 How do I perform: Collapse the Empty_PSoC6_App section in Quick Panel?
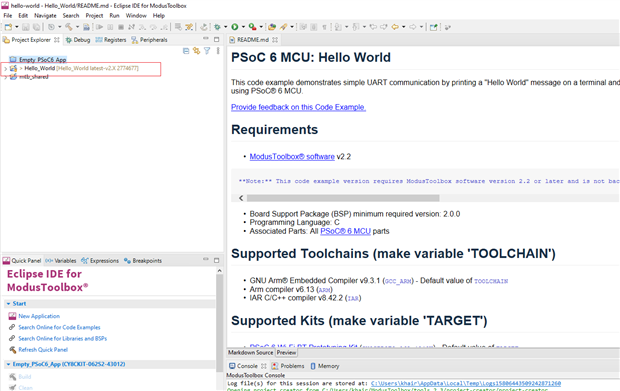(8, 364)
